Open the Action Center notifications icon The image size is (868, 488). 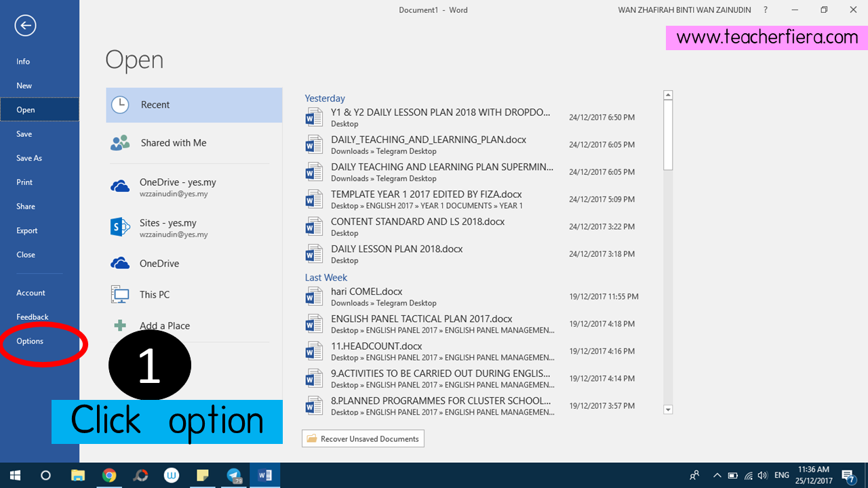tap(848, 474)
